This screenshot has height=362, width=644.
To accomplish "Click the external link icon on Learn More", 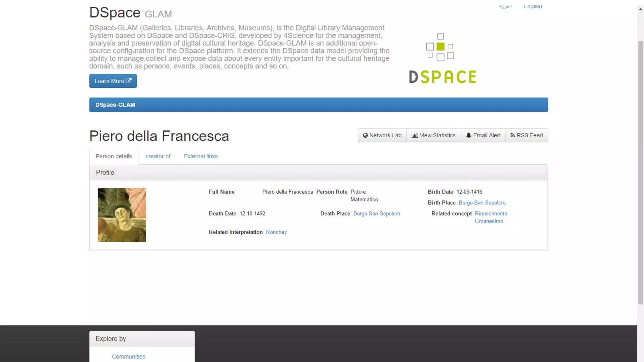I will 129,81.
